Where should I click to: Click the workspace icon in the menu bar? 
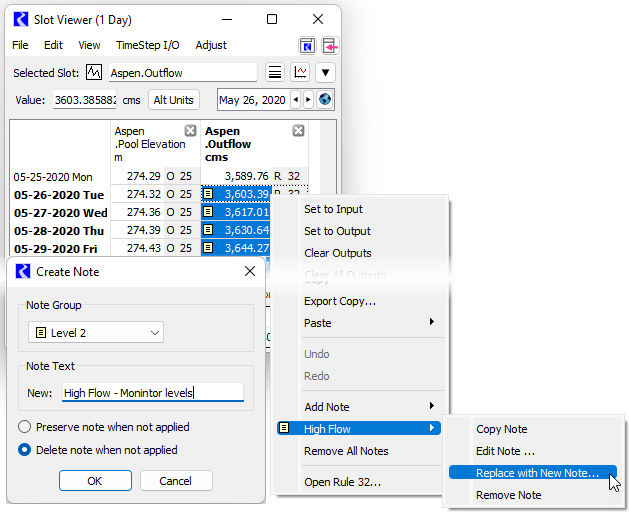tap(307, 45)
